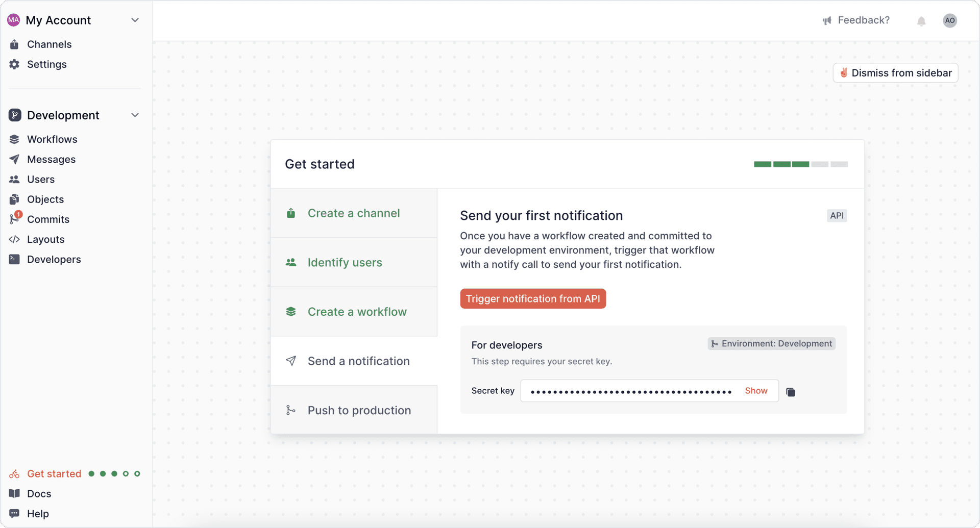Click the Workflows layers icon in sidebar
Image resolution: width=980 pixels, height=528 pixels.
(14, 139)
